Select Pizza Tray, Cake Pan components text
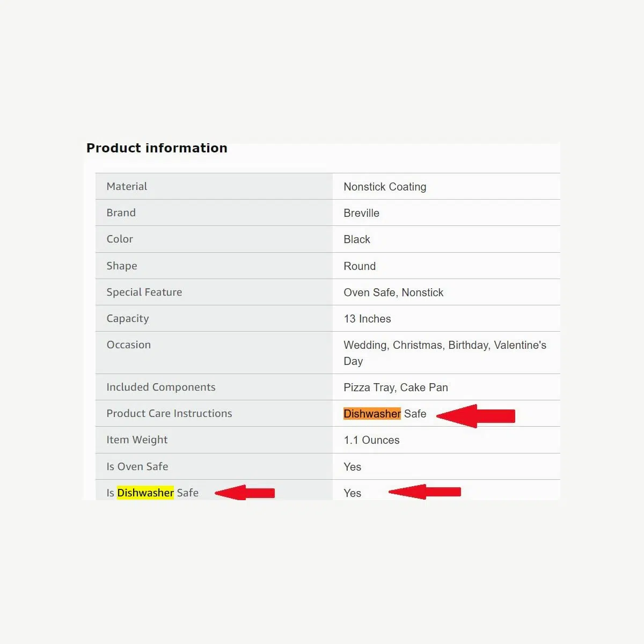This screenshot has width=644, height=644. tap(396, 387)
